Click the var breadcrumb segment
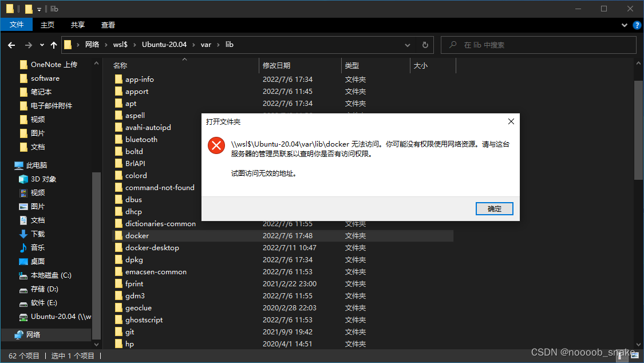 [x=206, y=44]
